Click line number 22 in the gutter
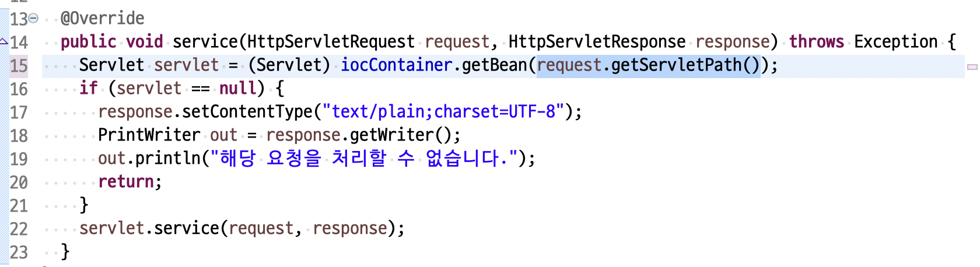Screen dimensions: 980x267 coord(19,229)
